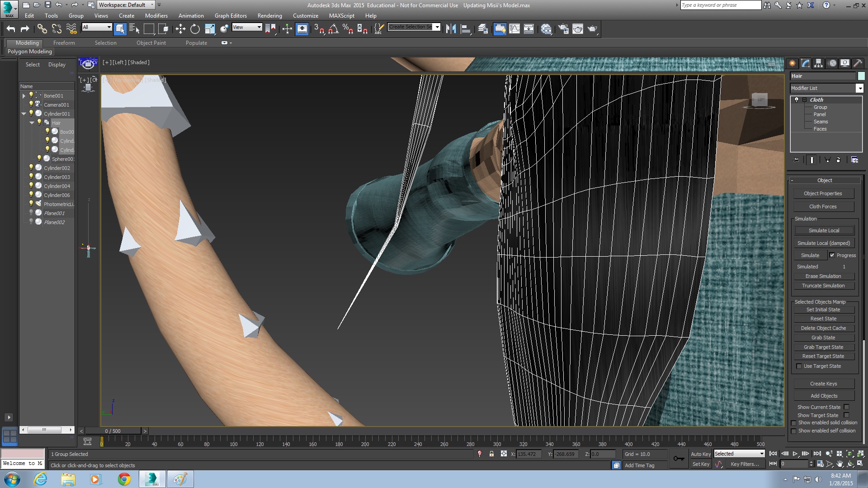Enable the Progress checkbox
This screenshot has height=488, width=868.
pos(832,255)
